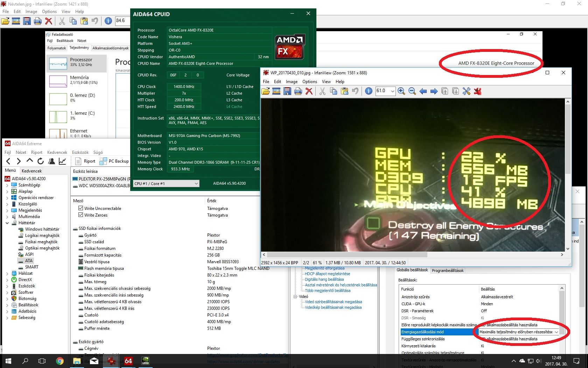588x368 pixels.
Task: Expand the DirectX tree node
Action: pyautogui.click(x=7, y=280)
